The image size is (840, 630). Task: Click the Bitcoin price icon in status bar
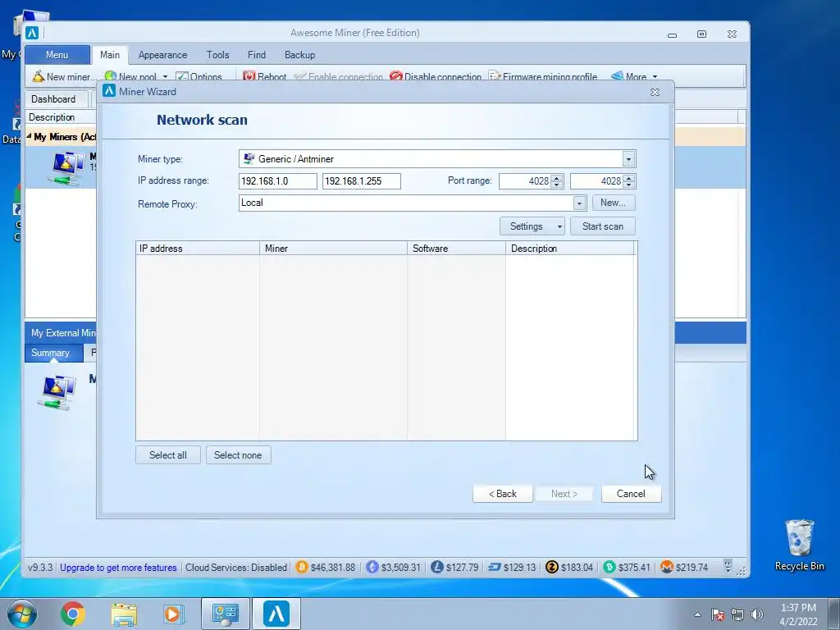click(302, 567)
